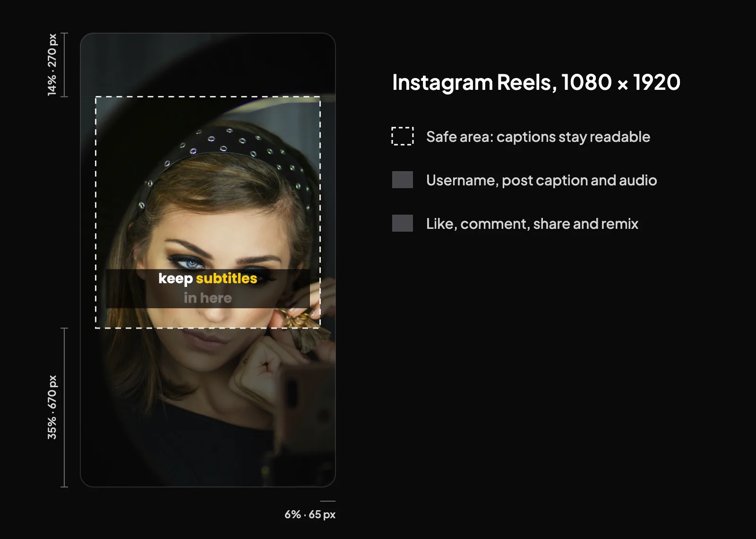This screenshot has width=756, height=539.
Task: Click the phone-shaped reel preview thumbnail
Action: click(x=208, y=260)
